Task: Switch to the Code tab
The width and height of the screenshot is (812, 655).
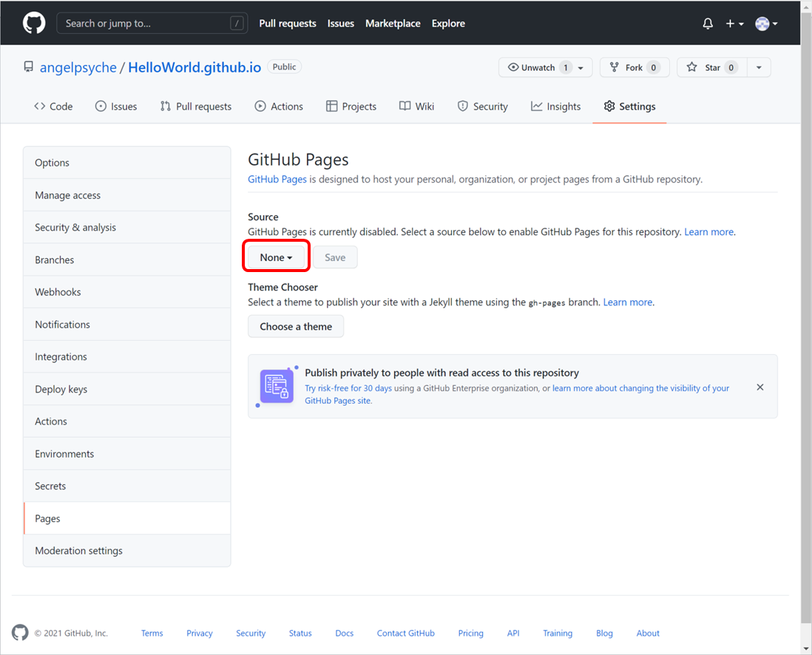Action: click(x=53, y=106)
